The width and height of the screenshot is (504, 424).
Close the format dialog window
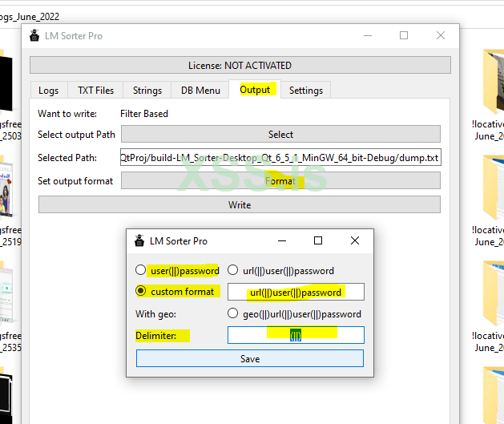(355, 240)
